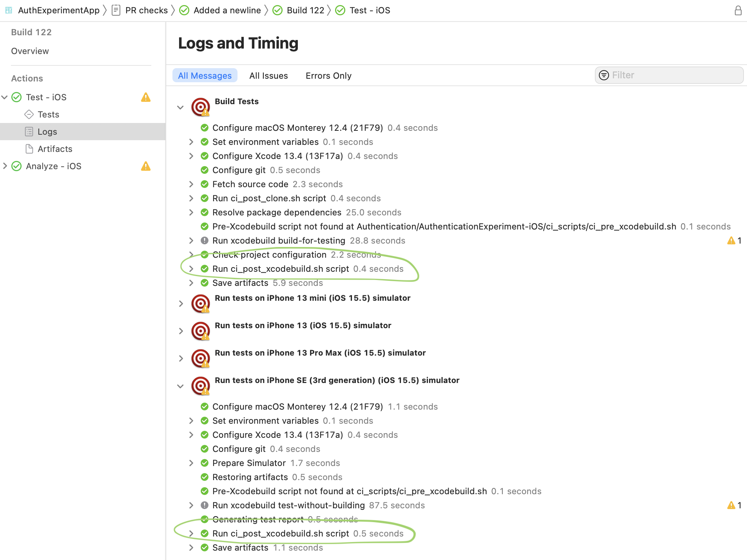
Task: Click gray alert icon on test-without-building row
Action: (x=205, y=505)
